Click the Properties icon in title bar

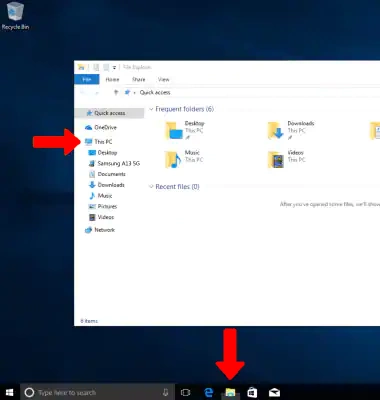96,67
